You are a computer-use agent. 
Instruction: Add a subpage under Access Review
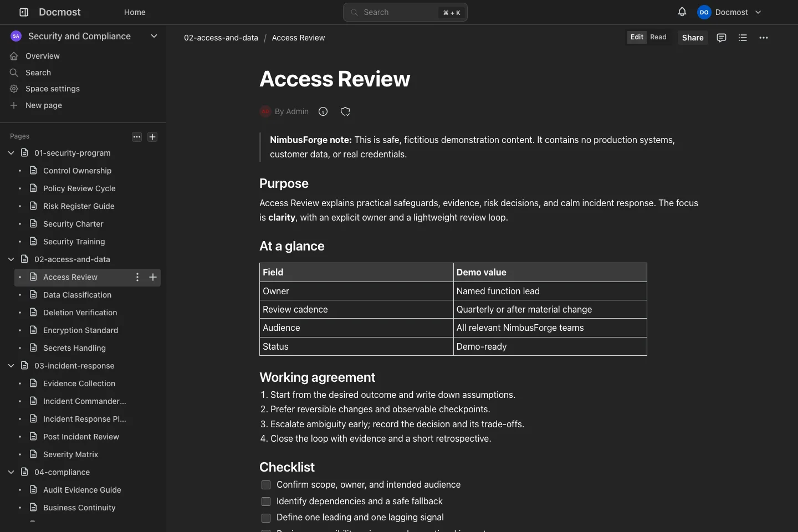click(x=153, y=277)
